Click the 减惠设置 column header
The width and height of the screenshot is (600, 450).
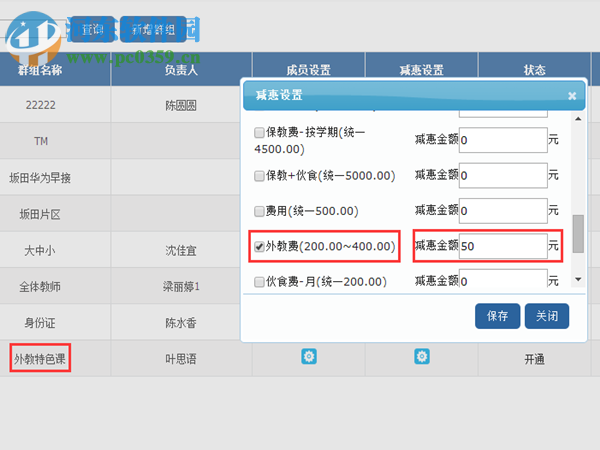[422, 70]
